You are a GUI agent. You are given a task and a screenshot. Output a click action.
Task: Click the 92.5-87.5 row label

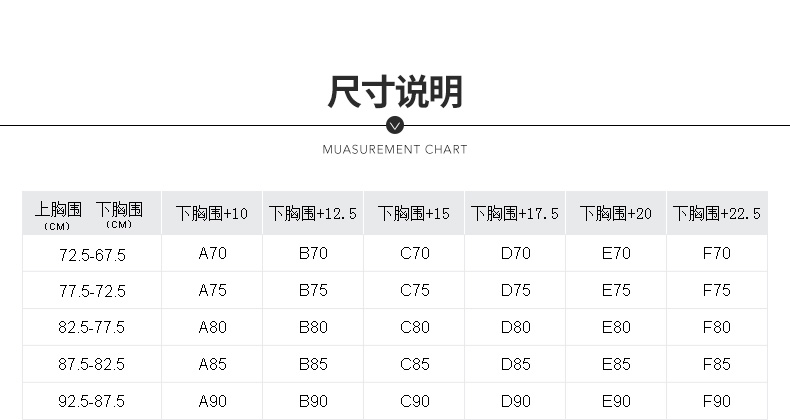[92, 401]
